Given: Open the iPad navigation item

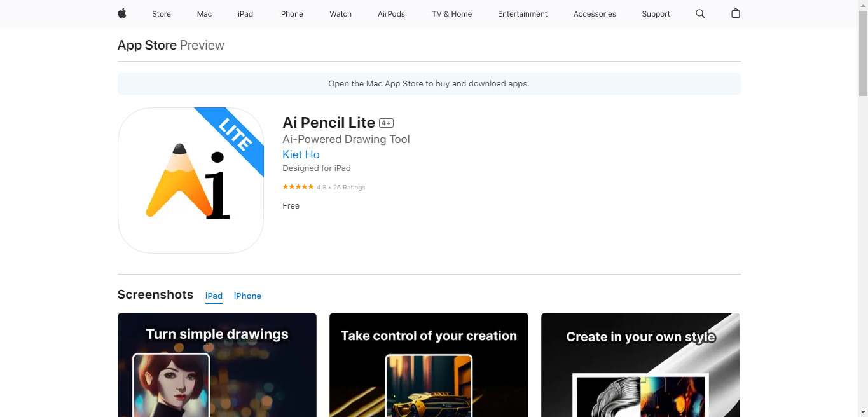Looking at the screenshot, I should click(x=245, y=14).
